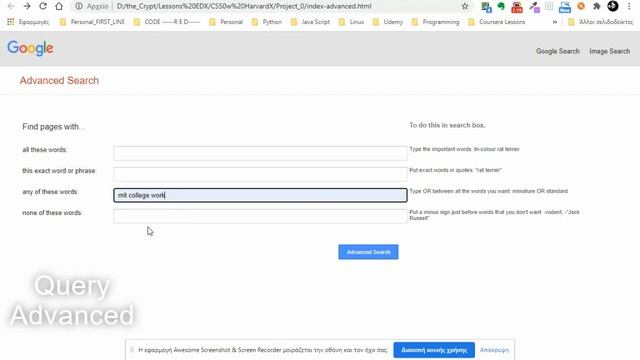Screen dimensions: 640x360
Task: Bookmark this page with the star icon
Action: click(464, 6)
